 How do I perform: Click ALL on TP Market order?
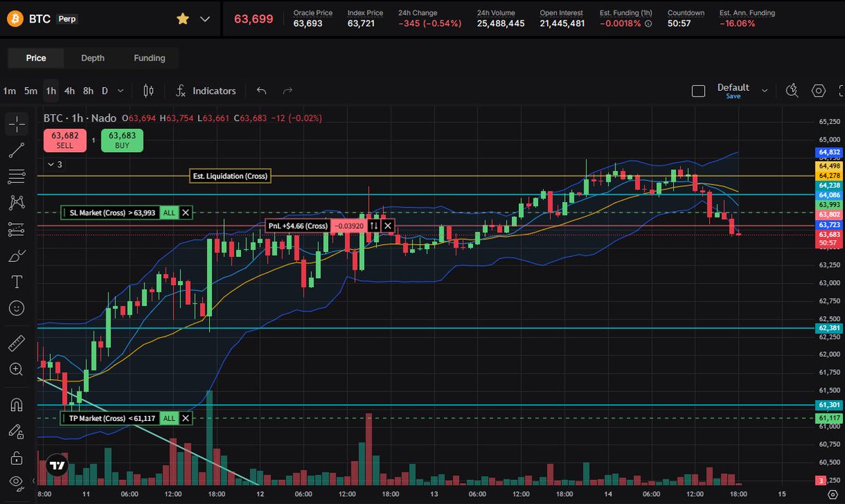pyautogui.click(x=169, y=418)
